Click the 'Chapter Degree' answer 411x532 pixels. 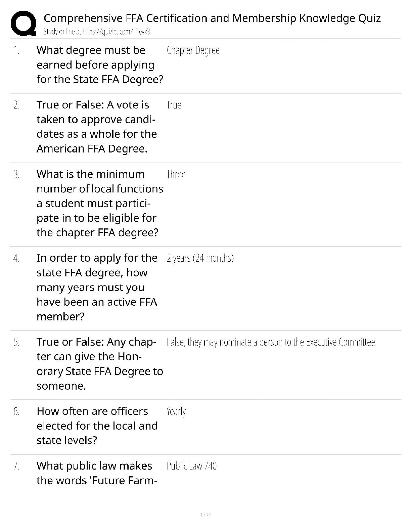coord(193,50)
